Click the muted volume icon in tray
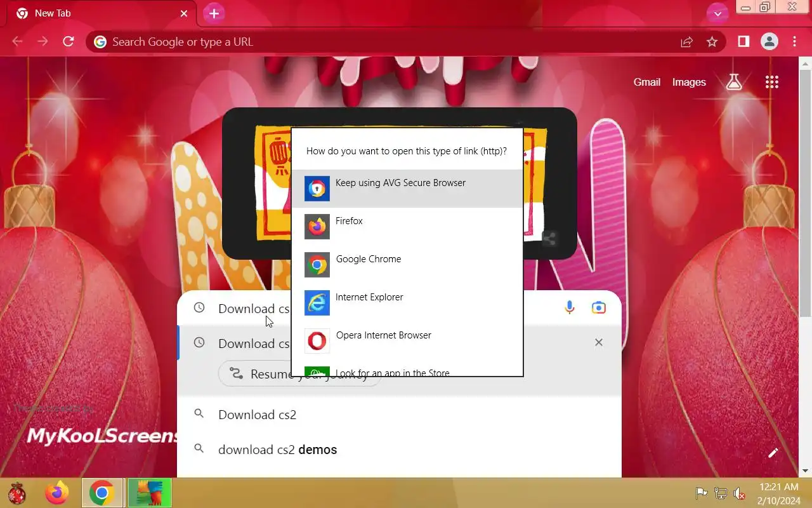Viewport: 812px width, 508px height. [x=739, y=493]
